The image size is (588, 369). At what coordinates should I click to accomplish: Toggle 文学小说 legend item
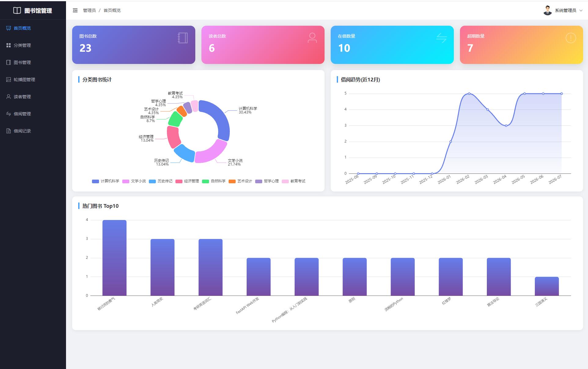pyautogui.click(x=134, y=181)
